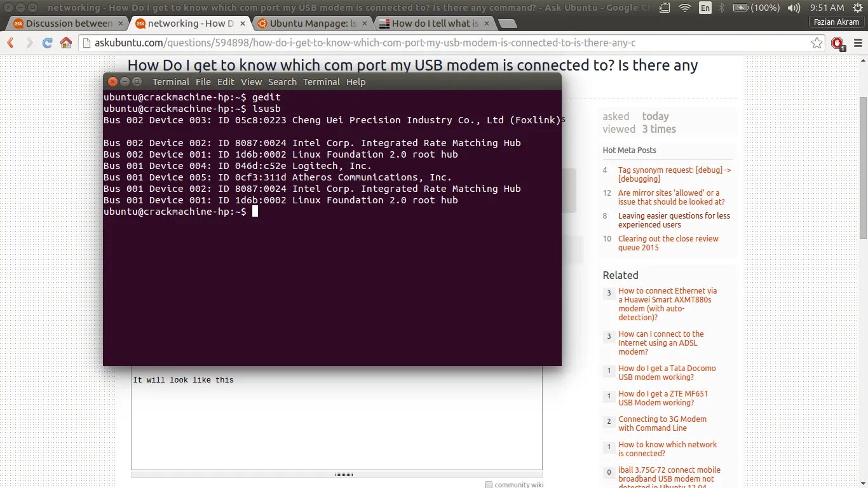Open 'How to know which network is connected?'
The width and height of the screenshot is (868, 488).
click(x=667, y=449)
